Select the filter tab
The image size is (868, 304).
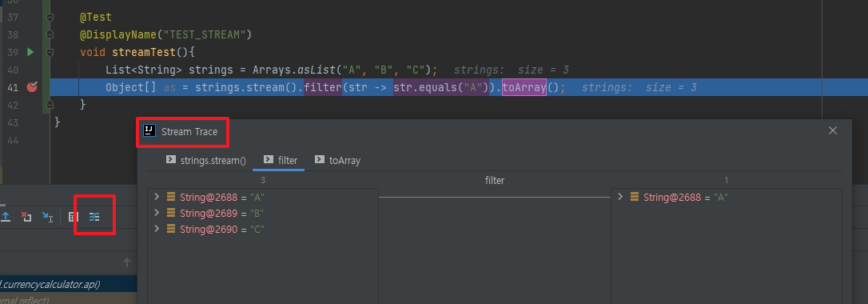(x=281, y=161)
